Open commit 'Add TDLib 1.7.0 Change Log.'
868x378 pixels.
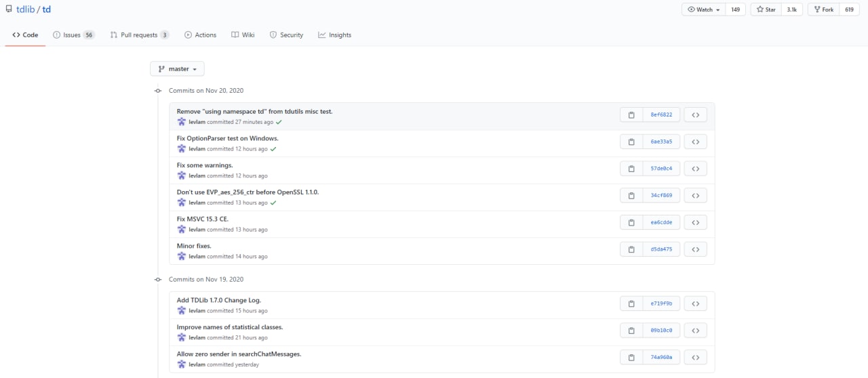point(218,300)
